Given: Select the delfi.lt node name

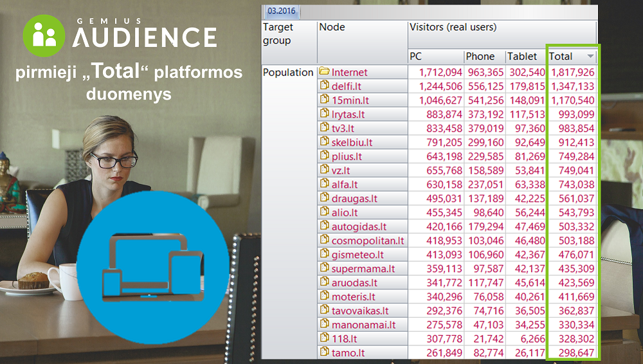Looking at the screenshot, I should (x=347, y=87).
